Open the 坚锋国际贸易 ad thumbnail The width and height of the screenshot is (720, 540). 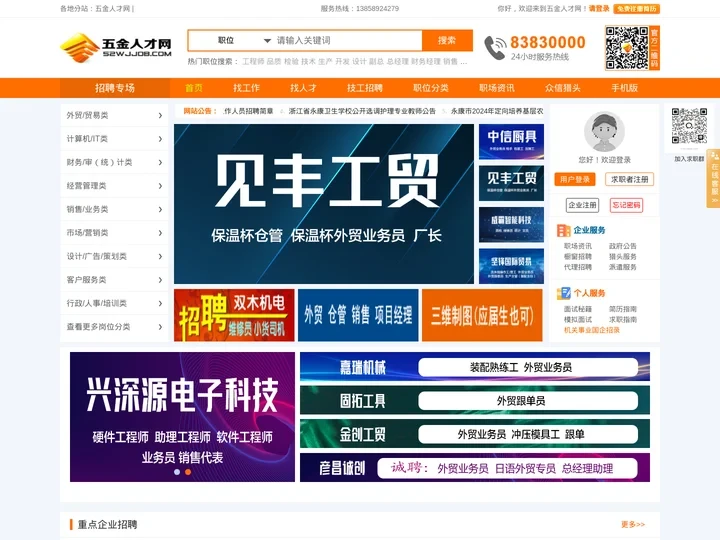point(511,266)
